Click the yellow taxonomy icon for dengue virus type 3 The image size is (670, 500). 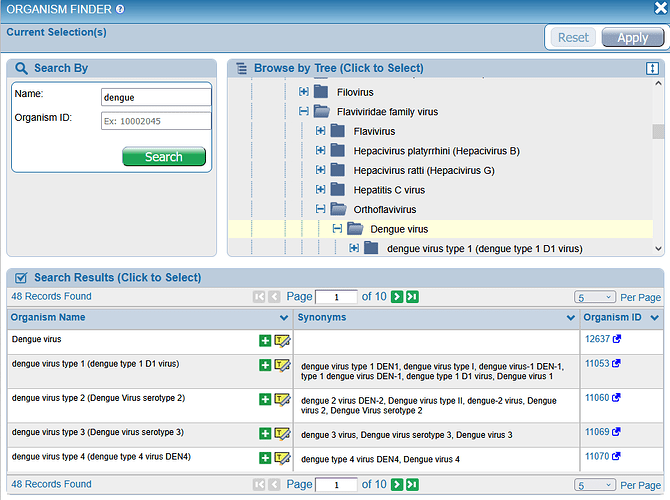tap(282, 433)
